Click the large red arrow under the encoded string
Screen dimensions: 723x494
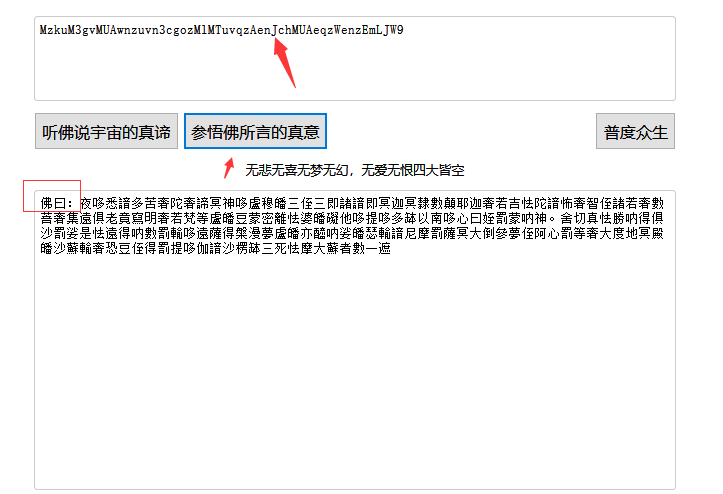284,62
